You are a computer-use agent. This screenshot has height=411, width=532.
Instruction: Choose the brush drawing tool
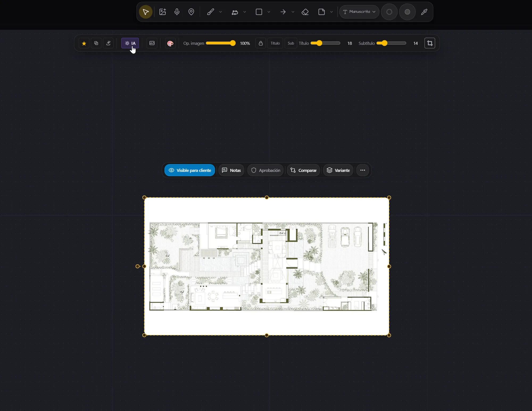point(210,12)
